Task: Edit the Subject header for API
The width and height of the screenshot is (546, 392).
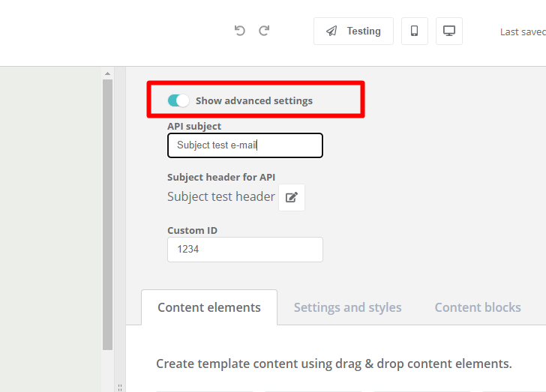Action: [x=292, y=197]
